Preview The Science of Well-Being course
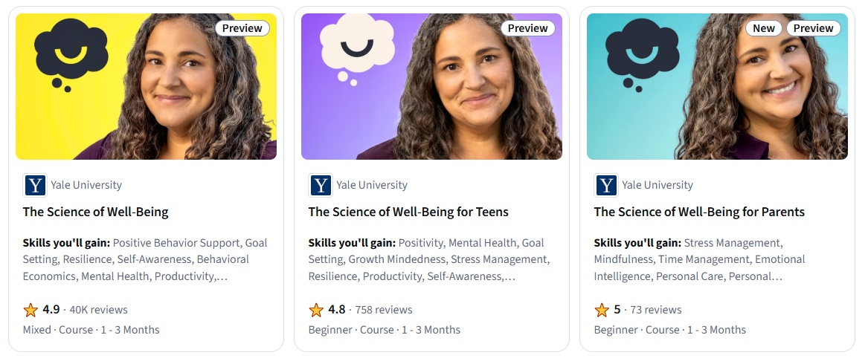This screenshot has height=361, width=868. (242, 28)
